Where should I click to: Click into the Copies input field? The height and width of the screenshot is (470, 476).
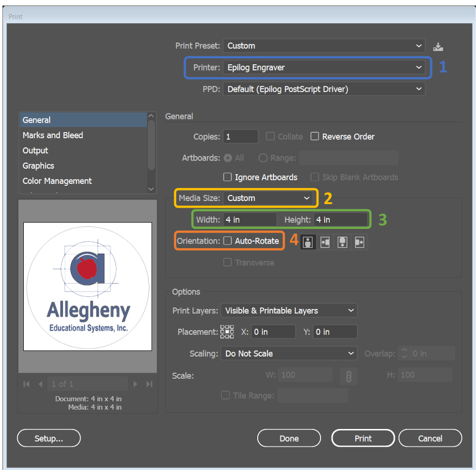[x=241, y=137]
